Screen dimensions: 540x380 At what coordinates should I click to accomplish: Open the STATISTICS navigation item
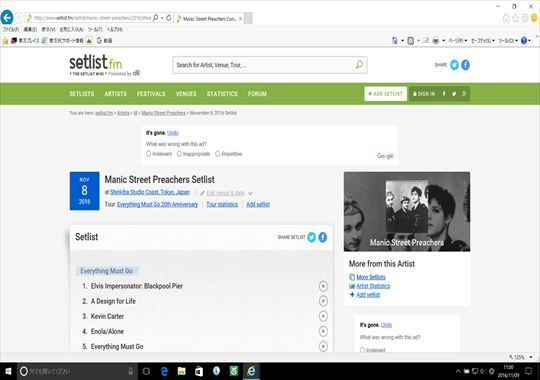(222, 94)
